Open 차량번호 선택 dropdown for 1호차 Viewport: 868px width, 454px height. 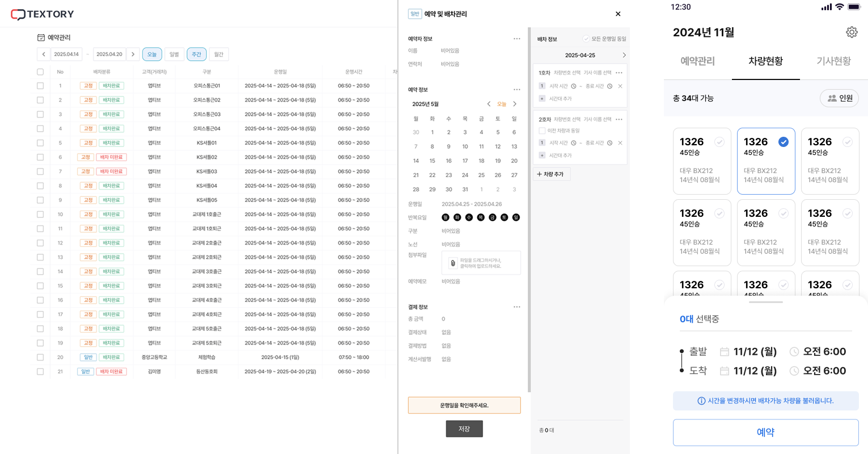pyautogui.click(x=567, y=73)
